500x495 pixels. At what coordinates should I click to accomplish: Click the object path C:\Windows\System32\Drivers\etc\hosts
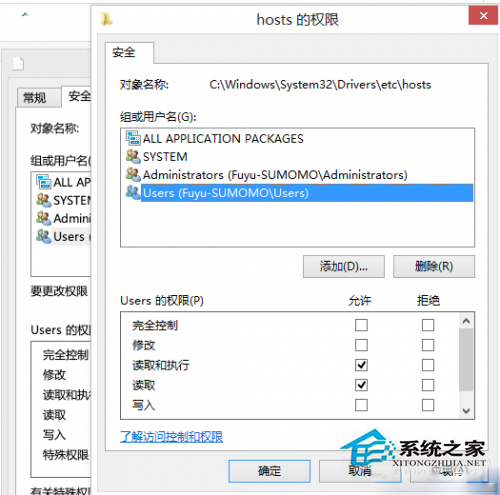click(x=320, y=85)
